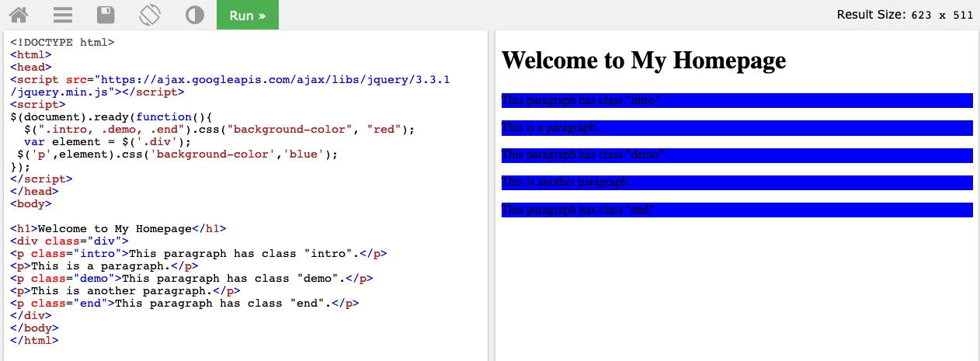This screenshot has width=980, height=361.
Task: Click the divider between the editor and result panes
Action: [491, 194]
